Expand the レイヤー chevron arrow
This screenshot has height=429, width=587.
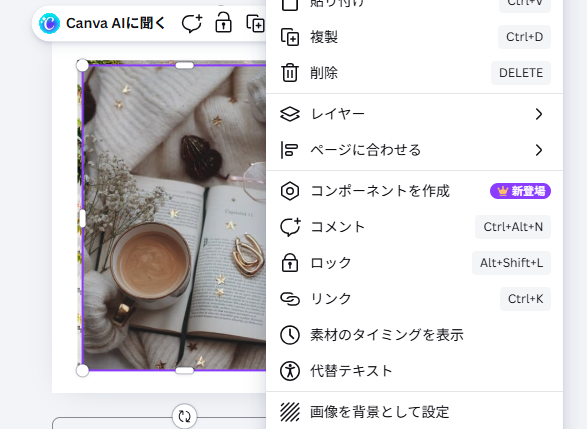(x=539, y=114)
